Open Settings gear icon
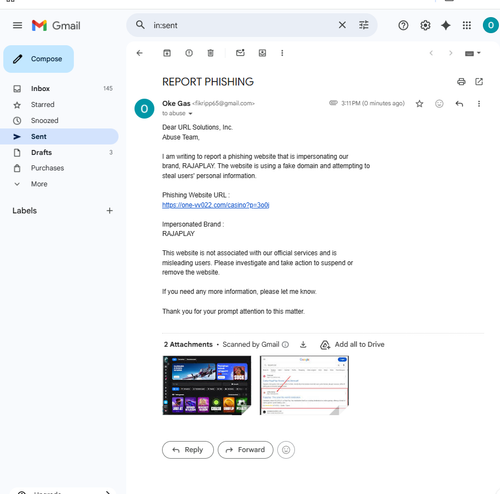The height and width of the screenshot is (494, 500). point(425,25)
